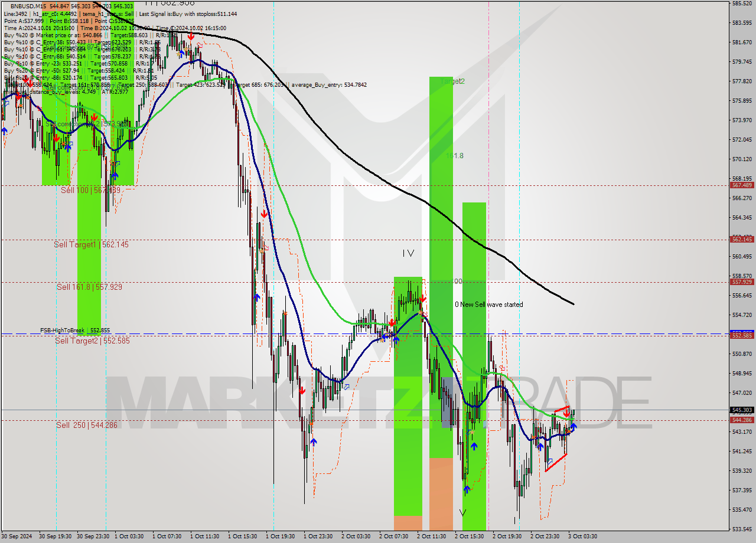Click 533.545 on the price scale
This screenshot has width=756, height=543.
click(x=742, y=529)
